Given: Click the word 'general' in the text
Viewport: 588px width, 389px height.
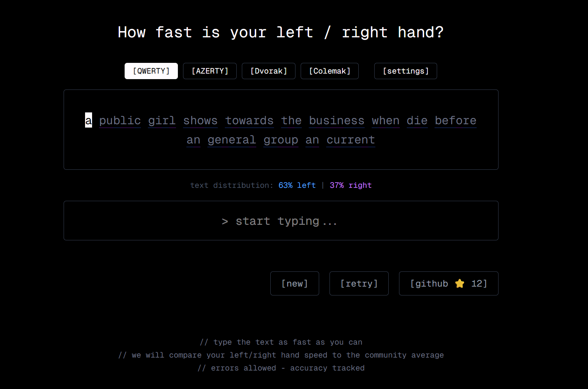Looking at the screenshot, I should (232, 140).
